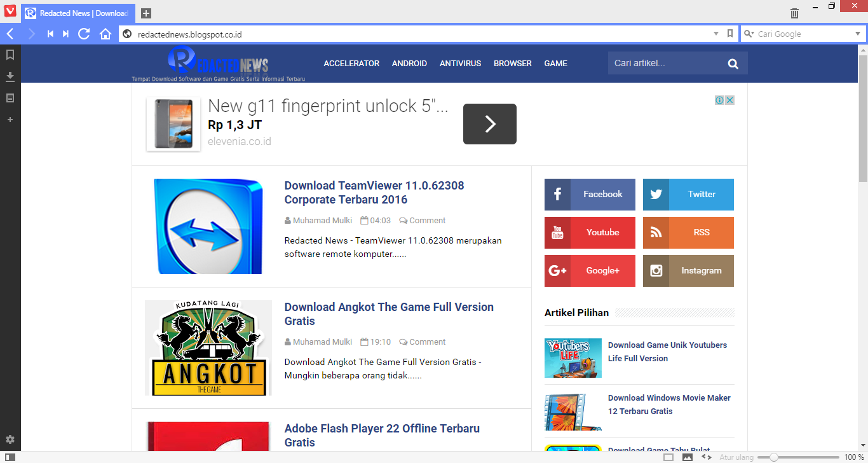Open Download Angkot The Game article link

pos(389,314)
